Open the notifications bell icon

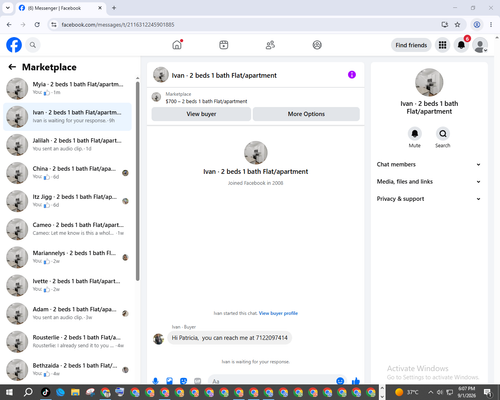coord(461,45)
